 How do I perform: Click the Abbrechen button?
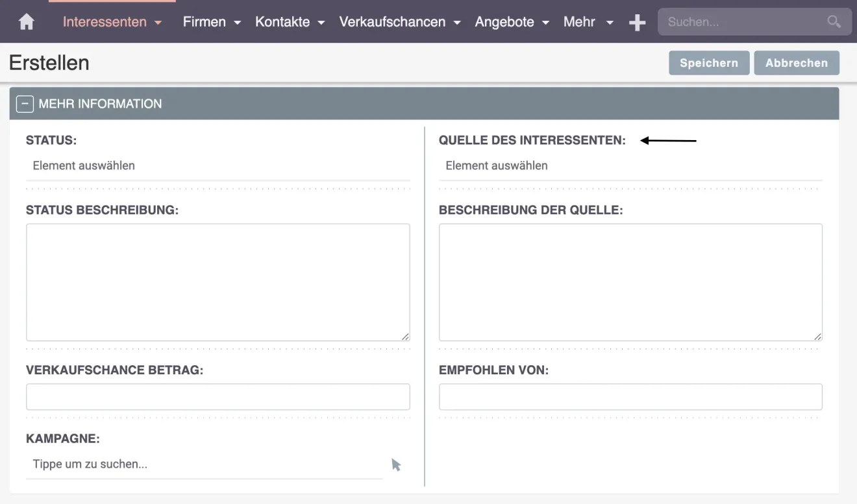797,62
